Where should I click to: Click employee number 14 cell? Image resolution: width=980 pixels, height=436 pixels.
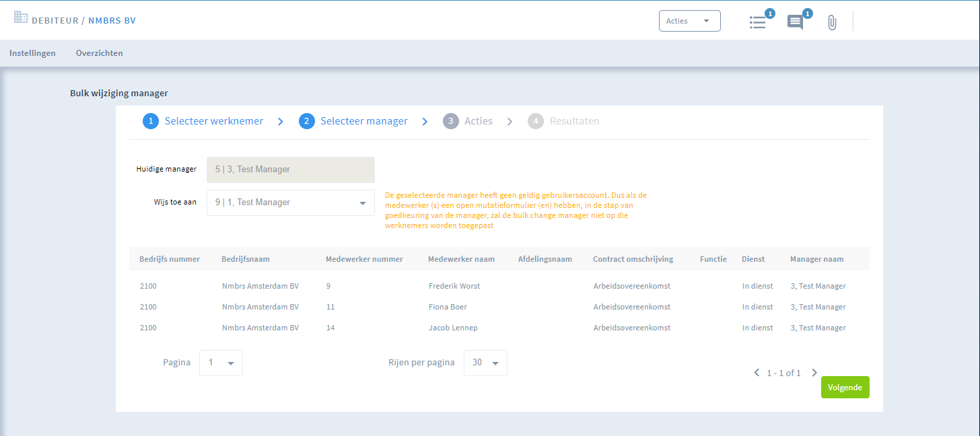330,328
